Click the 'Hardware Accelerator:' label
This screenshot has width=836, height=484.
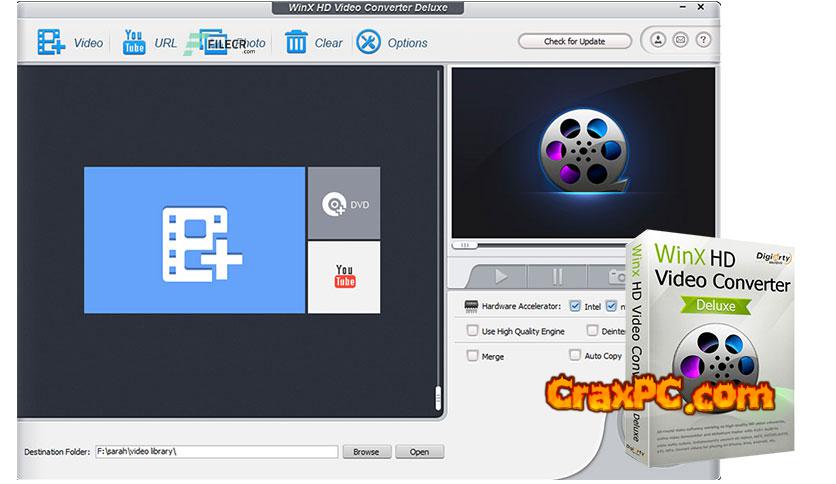pyautogui.click(x=521, y=306)
